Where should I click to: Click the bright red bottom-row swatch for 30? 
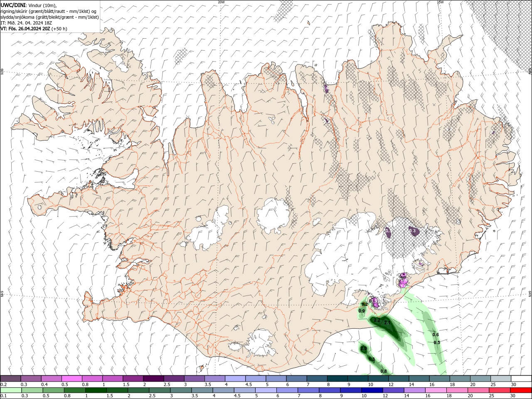pyautogui.click(x=520, y=390)
